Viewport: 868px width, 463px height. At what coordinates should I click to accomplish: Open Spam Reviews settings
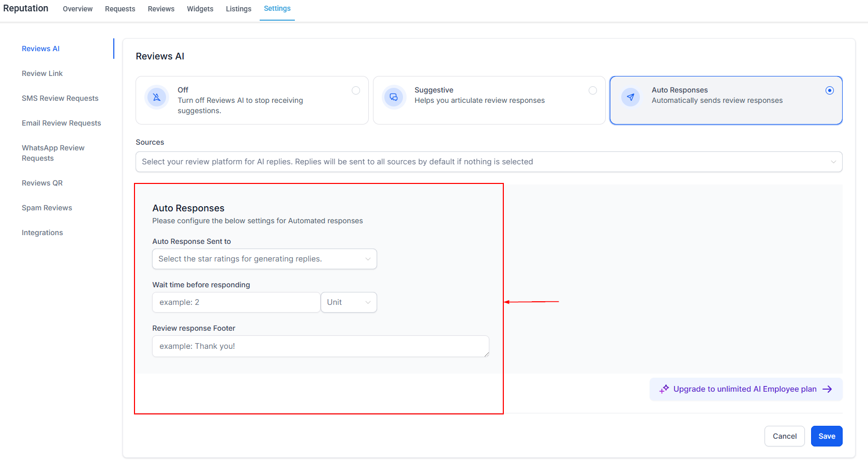pyautogui.click(x=47, y=208)
